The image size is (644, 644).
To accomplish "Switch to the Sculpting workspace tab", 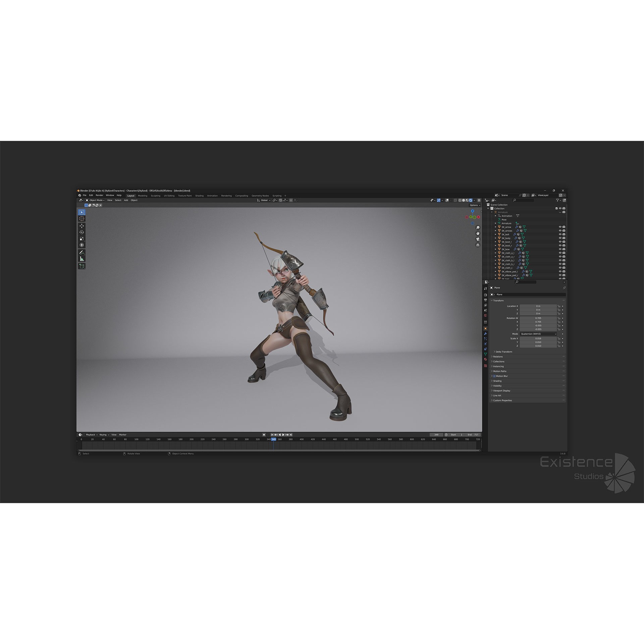I will (156, 196).
